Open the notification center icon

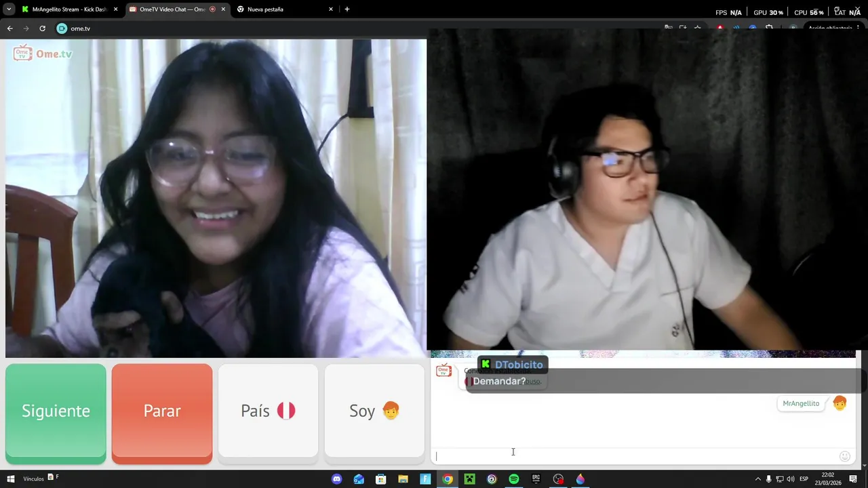coord(853,479)
